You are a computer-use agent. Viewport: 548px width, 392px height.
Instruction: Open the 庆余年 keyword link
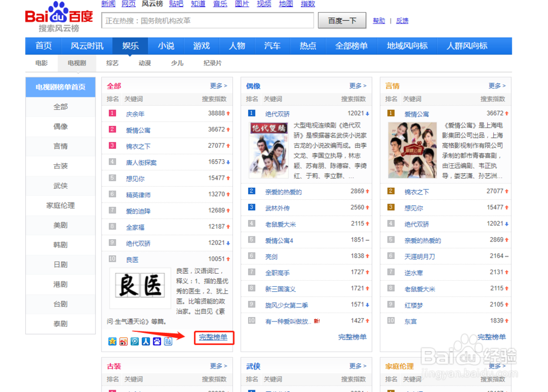point(135,114)
